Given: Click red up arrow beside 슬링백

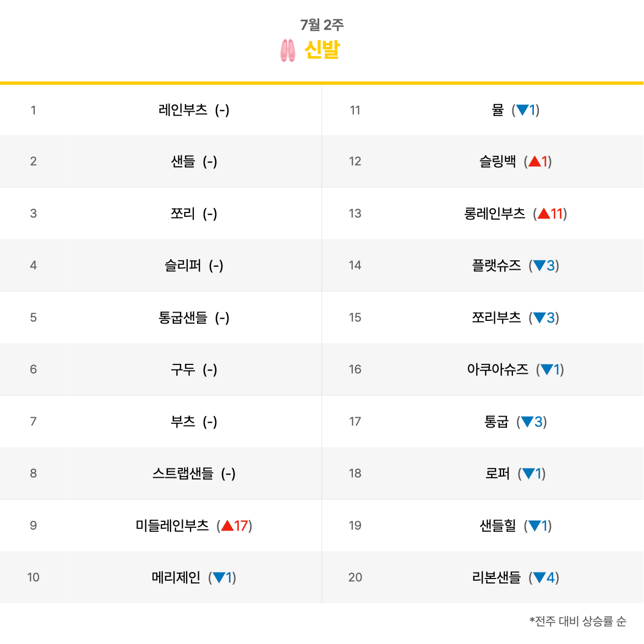Looking at the screenshot, I should [x=535, y=161].
